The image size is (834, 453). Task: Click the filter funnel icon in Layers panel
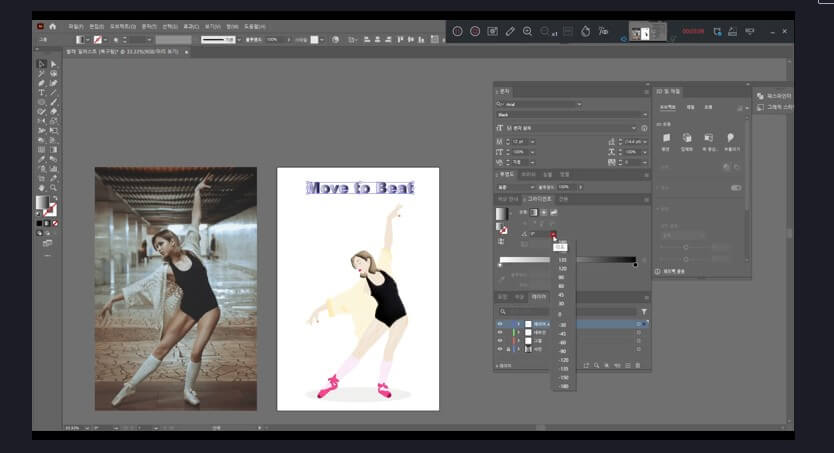pyautogui.click(x=644, y=311)
